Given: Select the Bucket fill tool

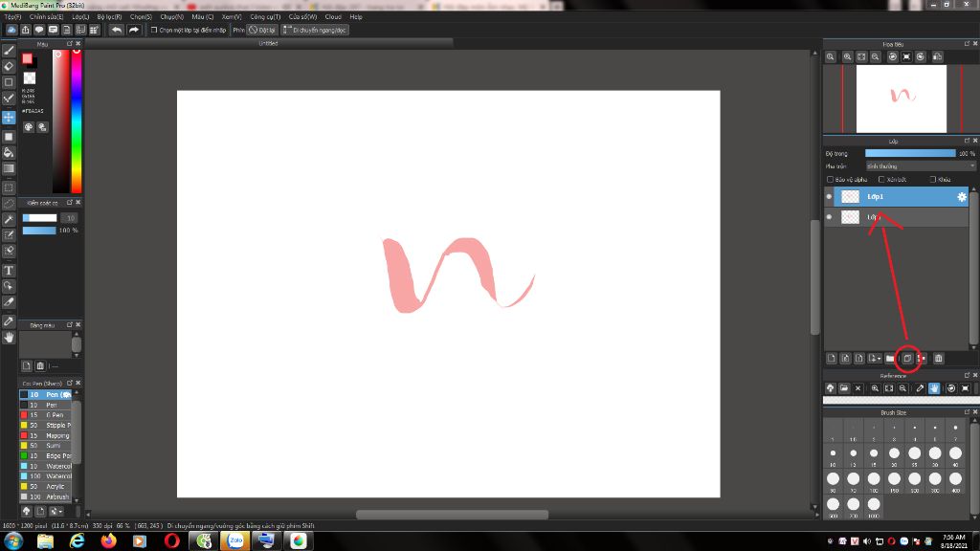Looking at the screenshot, I should click(9, 152).
